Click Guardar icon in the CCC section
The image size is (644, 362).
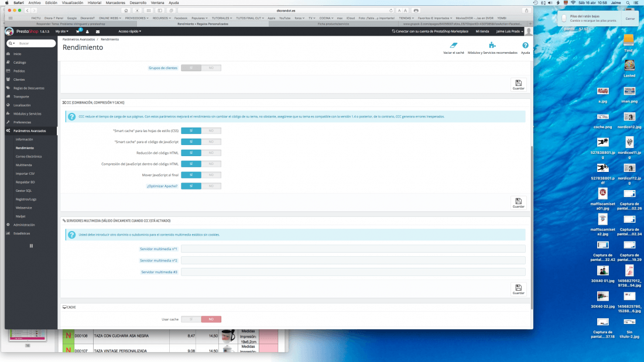pyautogui.click(x=518, y=203)
